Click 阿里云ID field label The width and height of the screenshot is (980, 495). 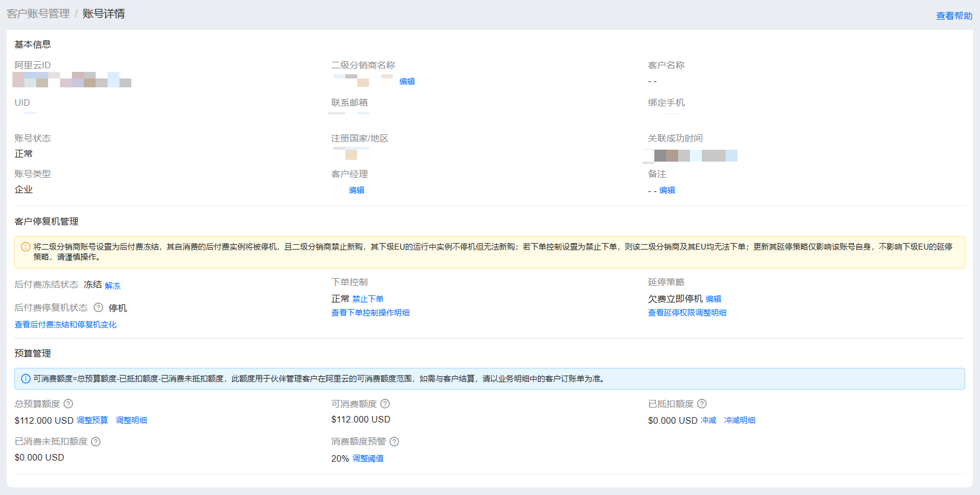33,65
